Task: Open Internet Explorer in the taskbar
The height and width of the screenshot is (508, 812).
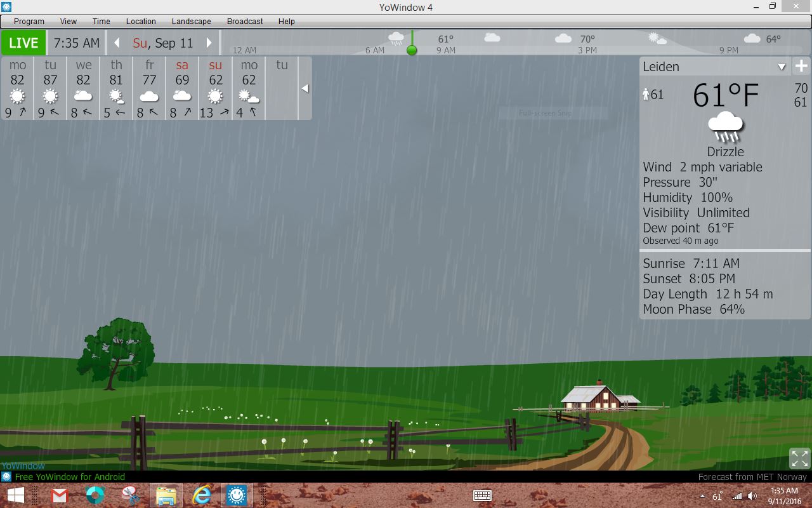Action: tap(202, 495)
